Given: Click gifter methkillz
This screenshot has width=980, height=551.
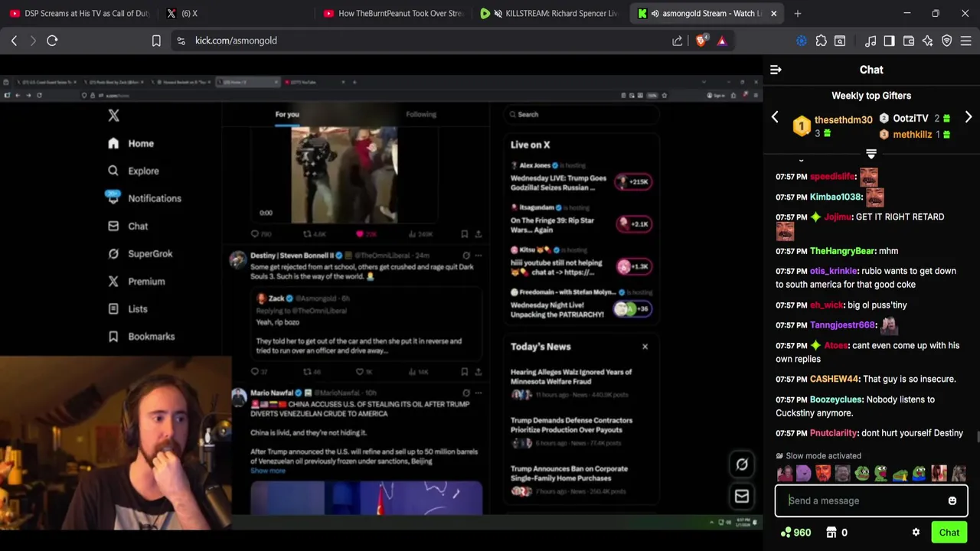Looking at the screenshot, I should tap(912, 135).
